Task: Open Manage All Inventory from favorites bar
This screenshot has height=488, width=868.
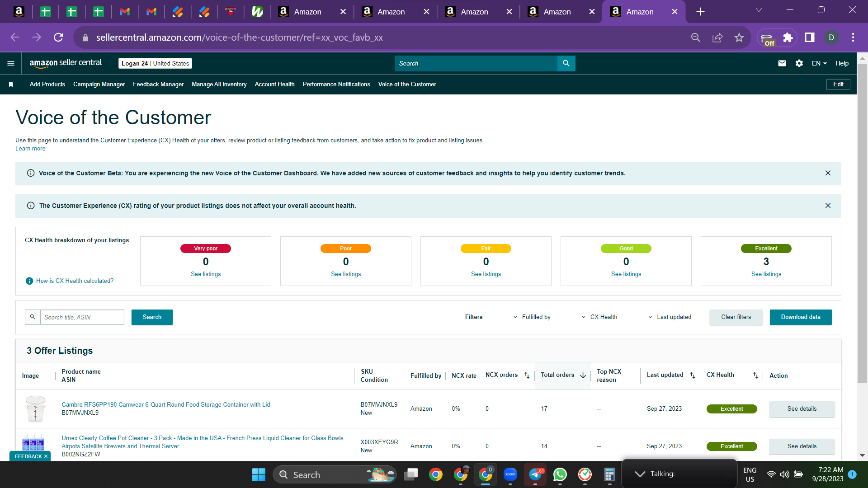Action: (x=219, y=84)
